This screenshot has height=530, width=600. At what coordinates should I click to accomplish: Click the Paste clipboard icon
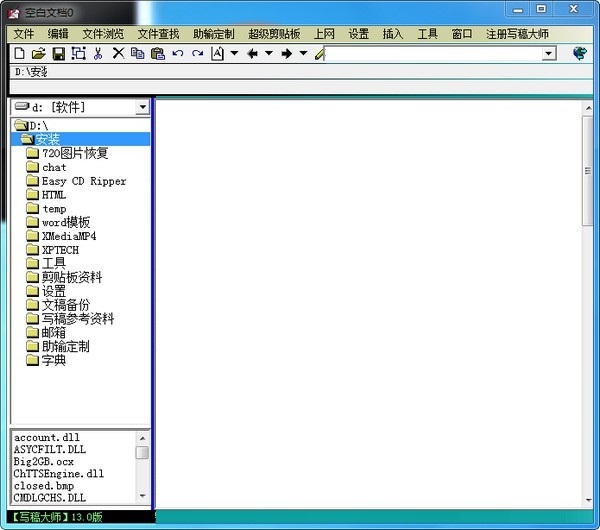click(x=157, y=53)
